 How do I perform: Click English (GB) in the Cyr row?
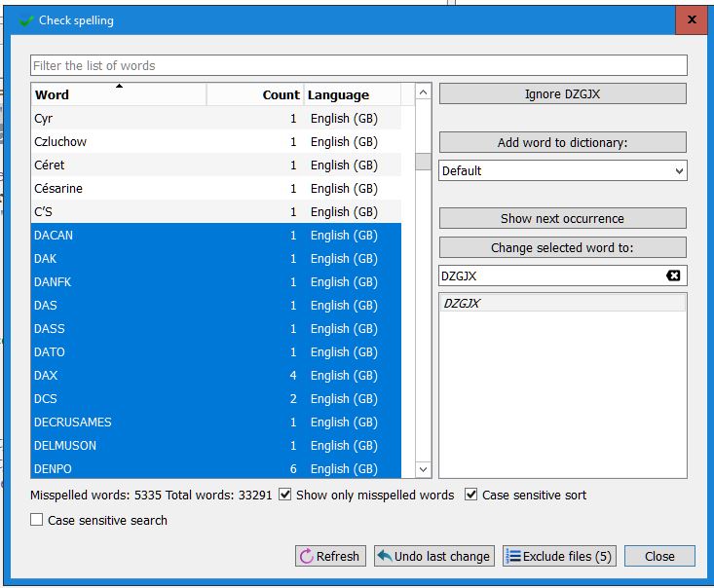(344, 119)
